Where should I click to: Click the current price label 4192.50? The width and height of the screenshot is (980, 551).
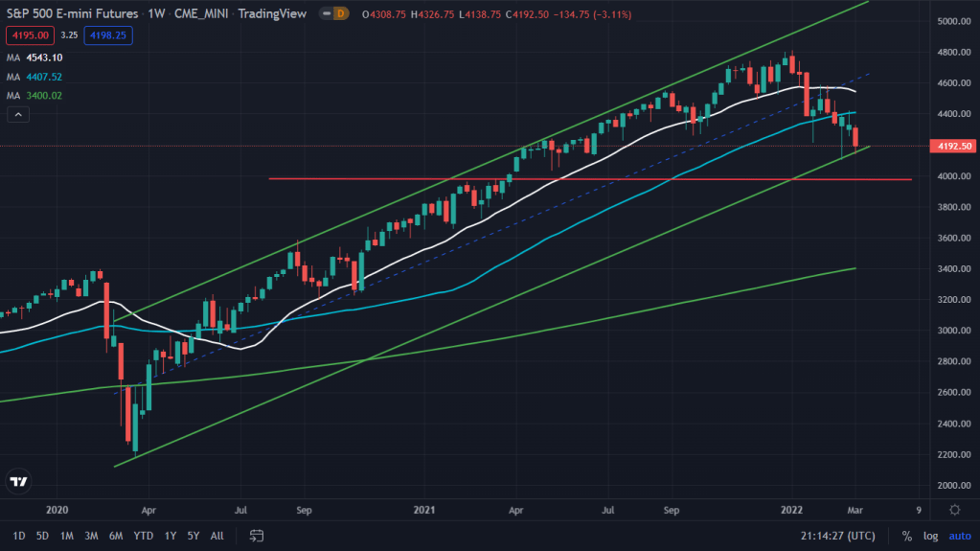(x=954, y=147)
